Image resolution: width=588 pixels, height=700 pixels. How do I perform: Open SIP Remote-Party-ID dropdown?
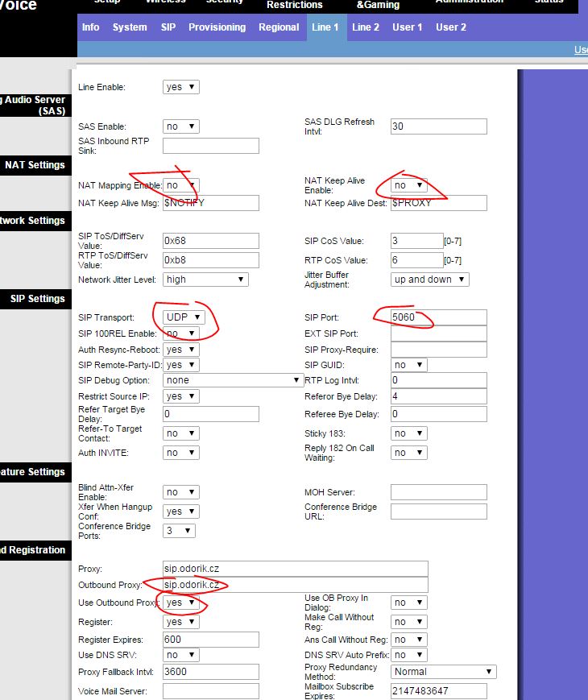[x=180, y=365]
